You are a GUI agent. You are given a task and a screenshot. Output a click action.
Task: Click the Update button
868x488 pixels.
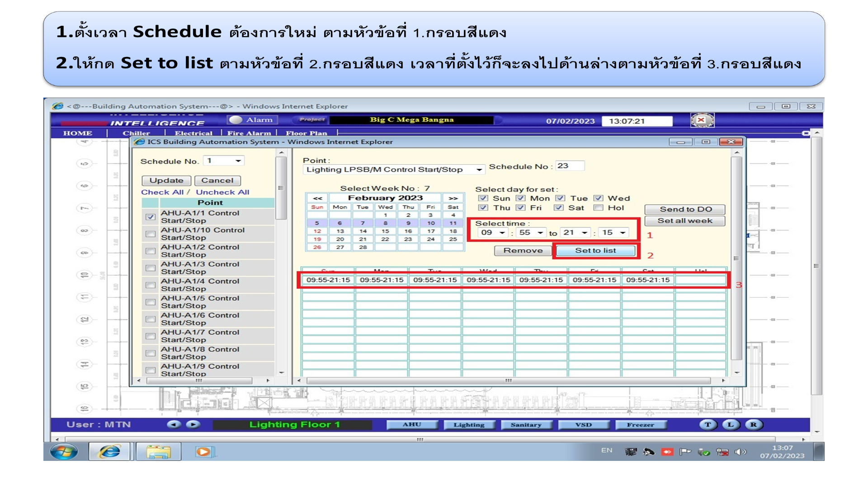tap(166, 181)
